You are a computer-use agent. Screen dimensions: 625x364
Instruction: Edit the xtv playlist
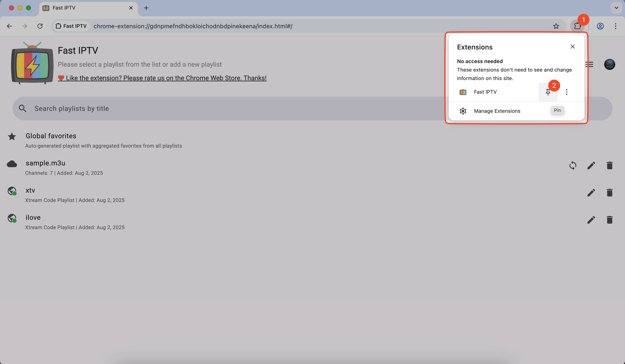591,193
